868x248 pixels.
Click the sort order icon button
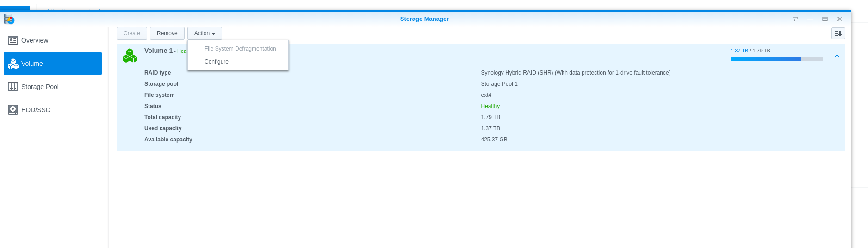(838, 33)
